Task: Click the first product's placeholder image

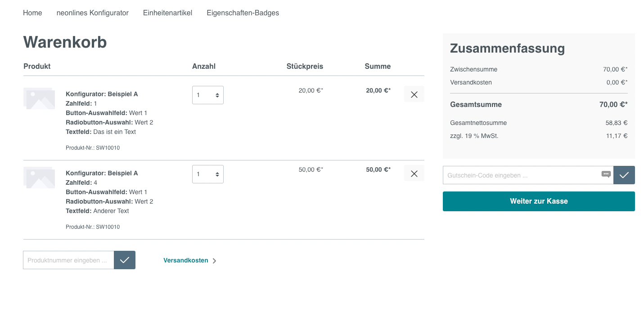Action: (x=39, y=98)
